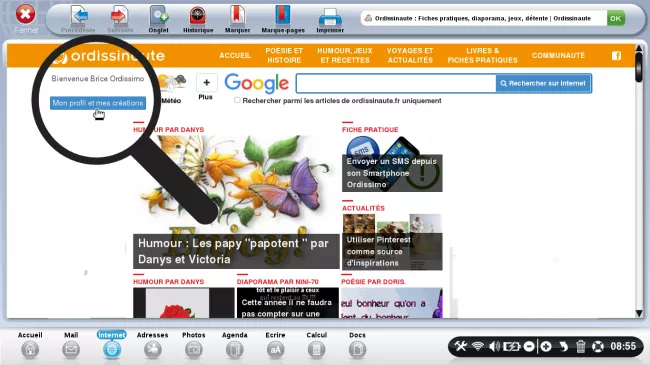This screenshot has height=365, width=650.
Task: Click the trash bin icon in tray
Action: [x=580, y=346]
